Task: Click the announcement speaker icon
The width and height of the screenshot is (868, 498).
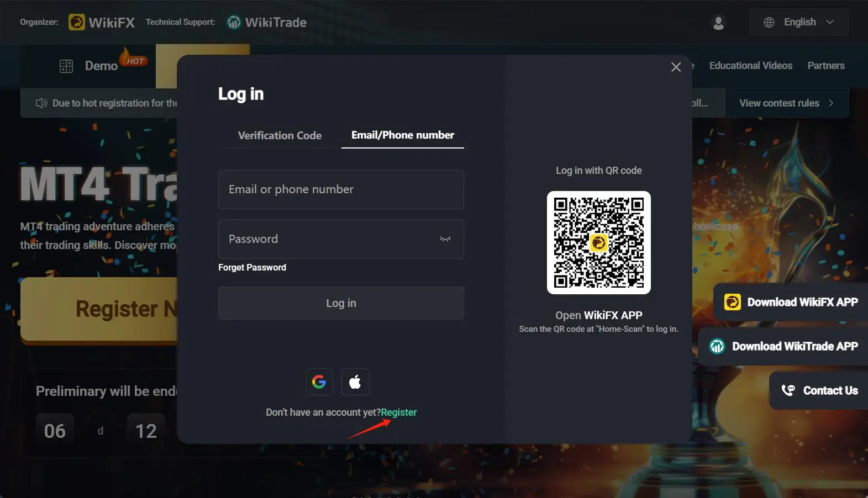Action: coord(41,103)
